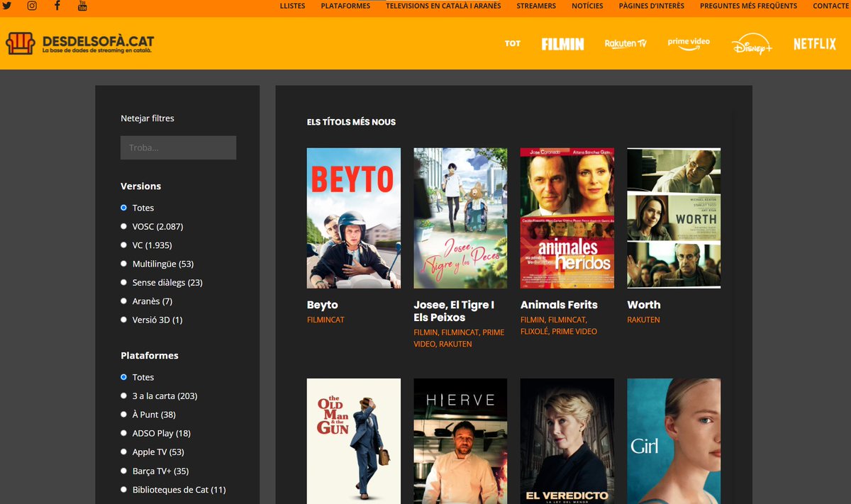Screen dimensions: 851x504
Task: Click the Animals Ferits title link
Action: [559, 305]
